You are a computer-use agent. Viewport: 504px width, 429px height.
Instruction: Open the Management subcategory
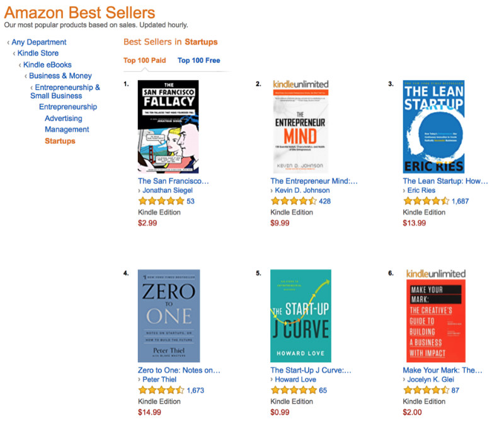(x=67, y=130)
